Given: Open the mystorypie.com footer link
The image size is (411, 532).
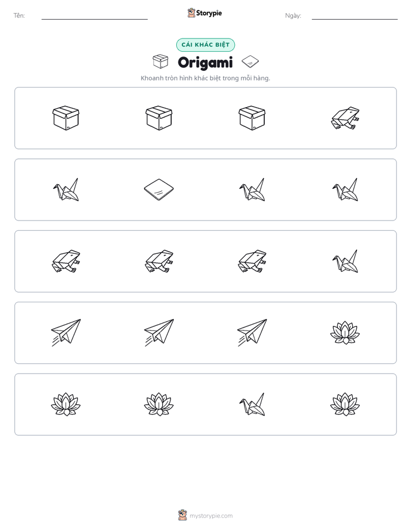Looking at the screenshot, I should [x=211, y=516].
